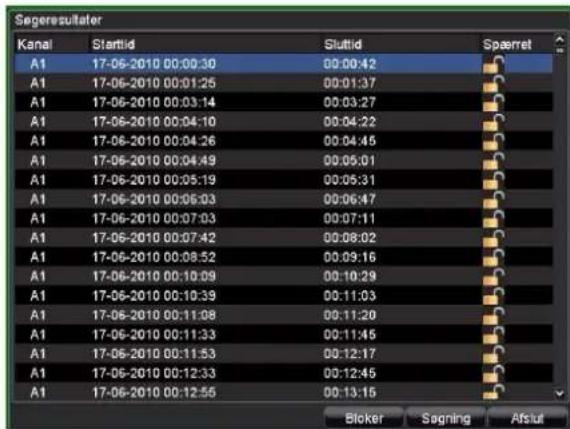The image size is (570, 429).
Task: Click end time 00:01:37
Action: pyautogui.click(x=349, y=83)
